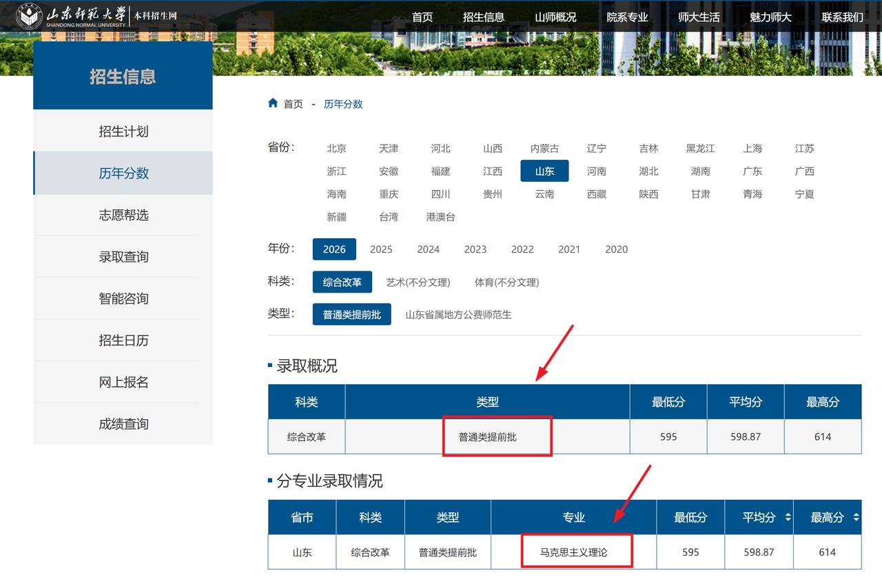Select 成绩查询 in sidebar
The height and width of the screenshot is (588, 882).
[123, 423]
